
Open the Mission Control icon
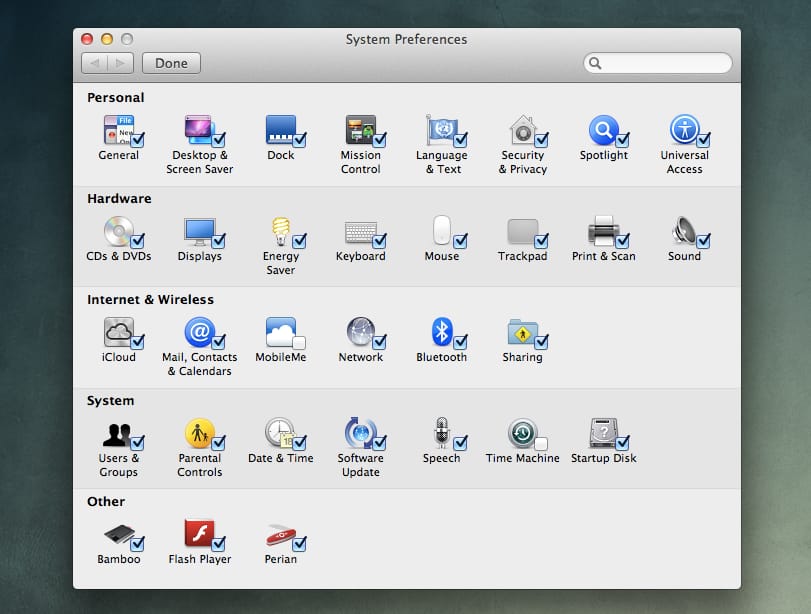coord(361,129)
